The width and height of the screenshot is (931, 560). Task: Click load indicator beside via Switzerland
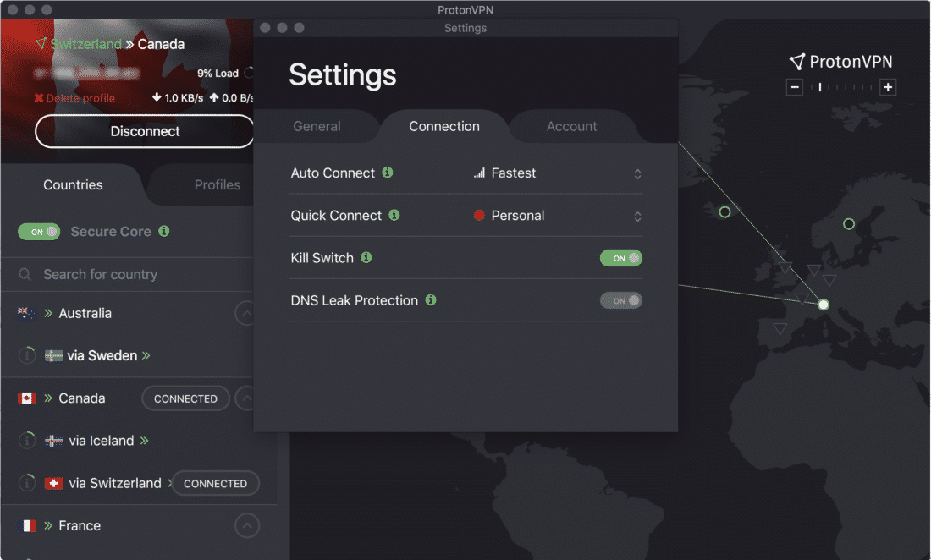(27, 483)
